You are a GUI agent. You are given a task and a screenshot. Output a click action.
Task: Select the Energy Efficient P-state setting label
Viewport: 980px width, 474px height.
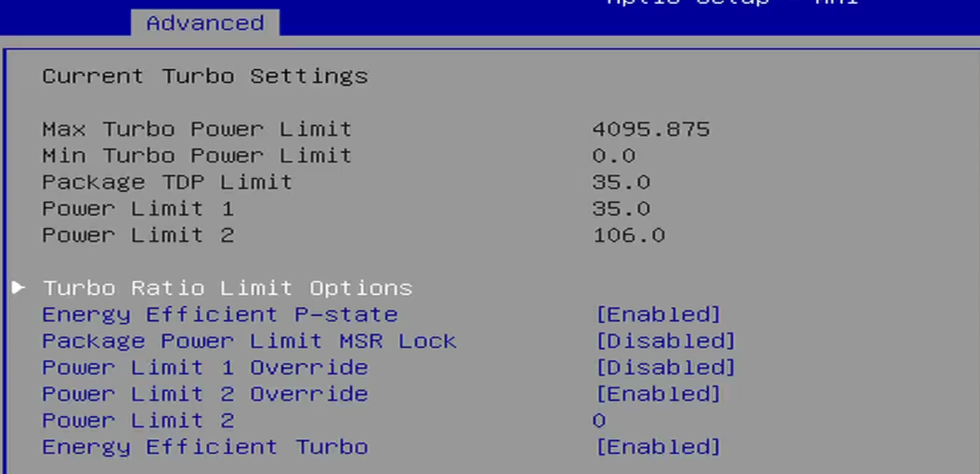point(219,314)
